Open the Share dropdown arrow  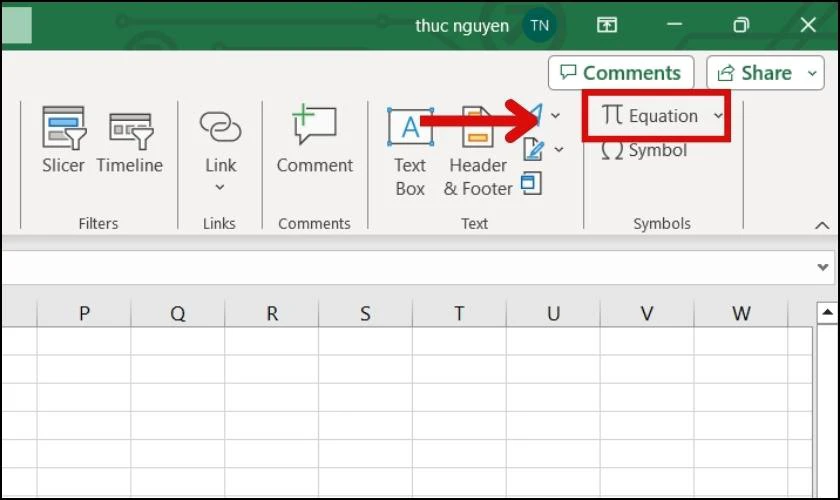812,73
